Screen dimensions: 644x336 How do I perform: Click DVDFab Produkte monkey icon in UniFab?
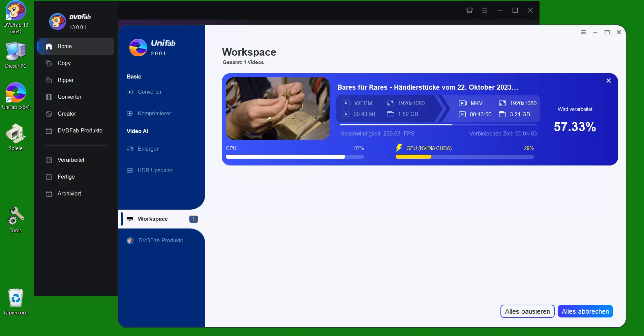pyautogui.click(x=130, y=241)
